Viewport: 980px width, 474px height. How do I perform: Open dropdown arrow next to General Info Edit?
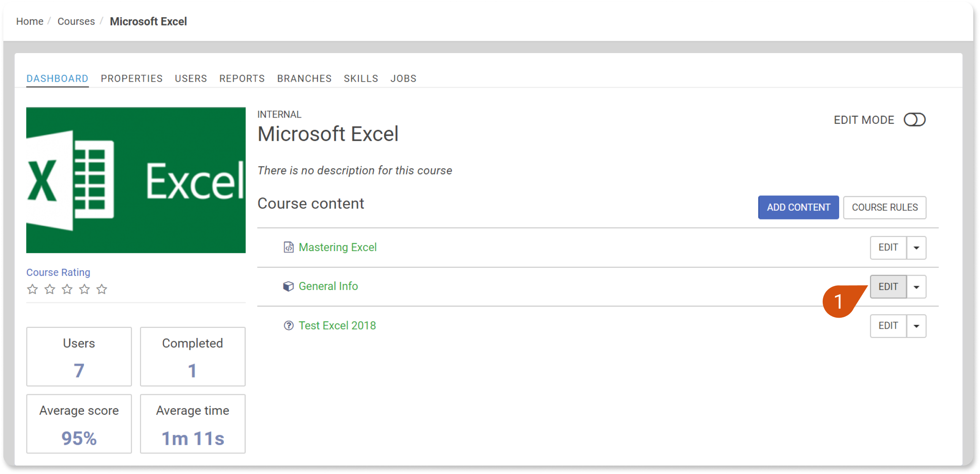pos(916,287)
